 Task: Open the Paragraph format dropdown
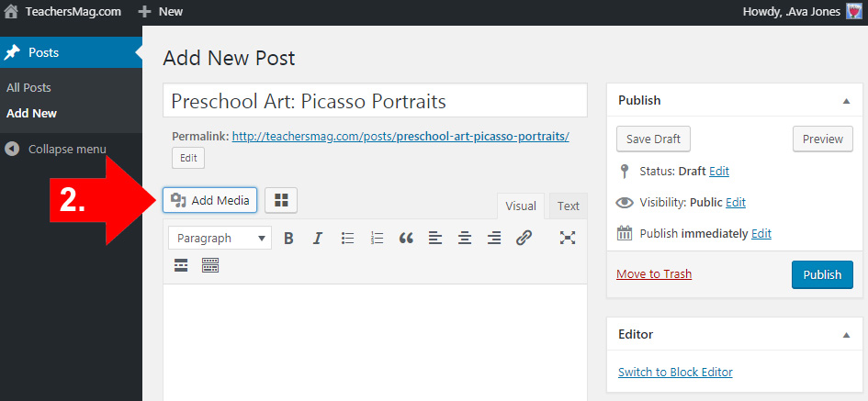(x=220, y=239)
